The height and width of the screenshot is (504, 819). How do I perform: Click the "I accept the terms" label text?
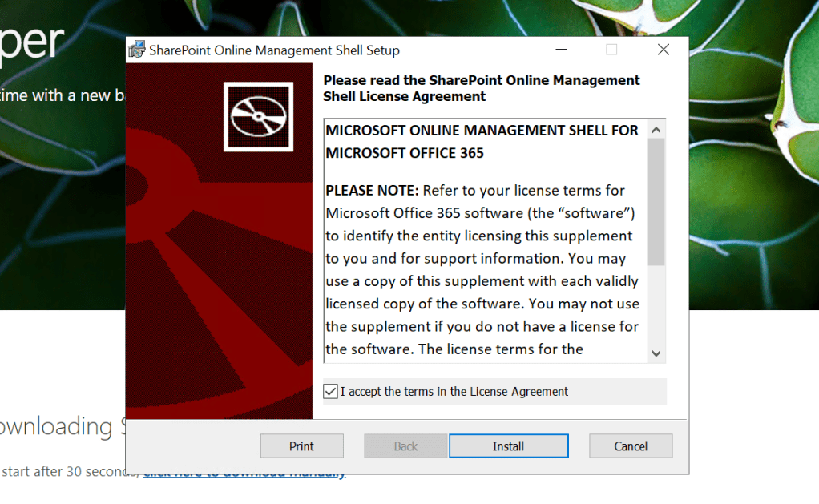454,392
